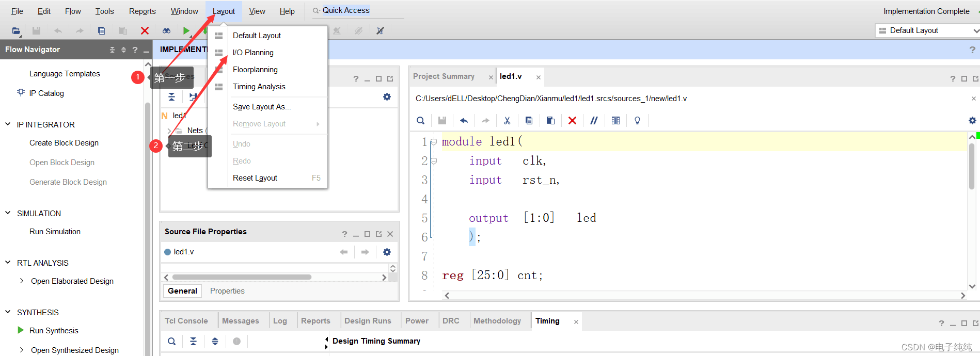Close the Timing tab
This screenshot has height=356, width=980.
coord(576,322)
